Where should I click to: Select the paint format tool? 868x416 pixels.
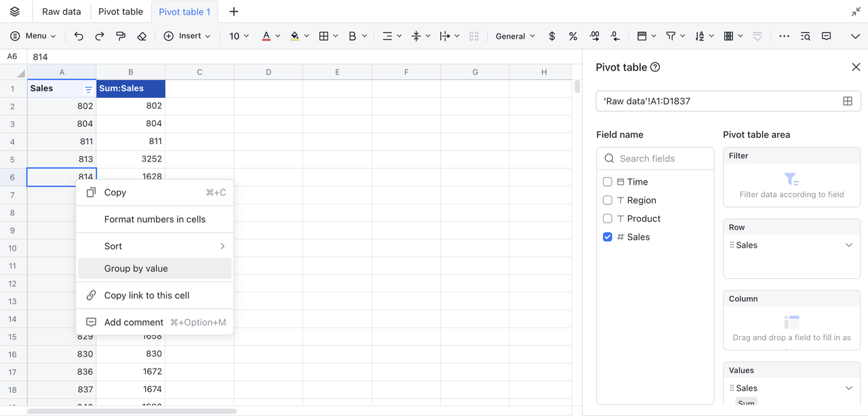coord(121,36)
